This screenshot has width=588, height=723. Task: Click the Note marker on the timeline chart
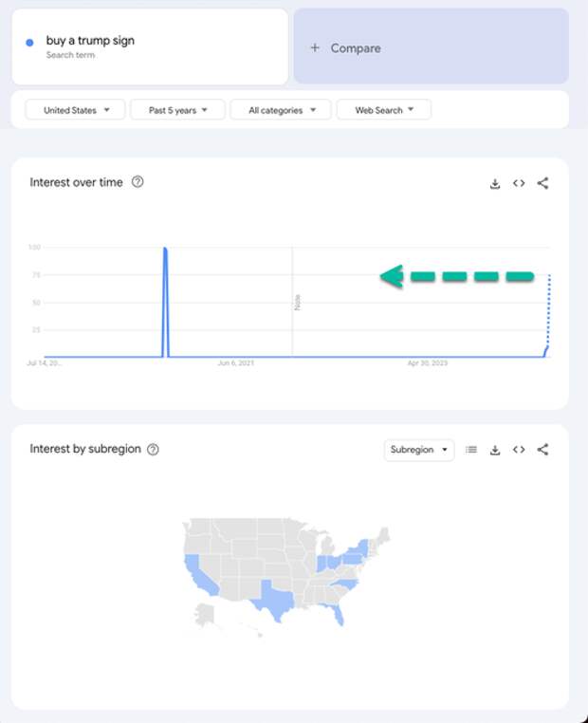(298, 302)
